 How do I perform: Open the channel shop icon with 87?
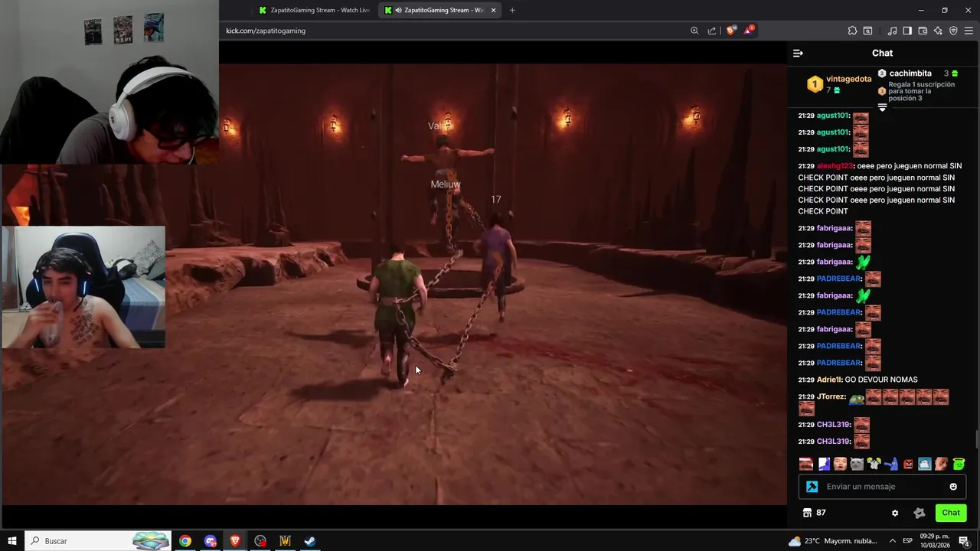(x=814, y=513)
